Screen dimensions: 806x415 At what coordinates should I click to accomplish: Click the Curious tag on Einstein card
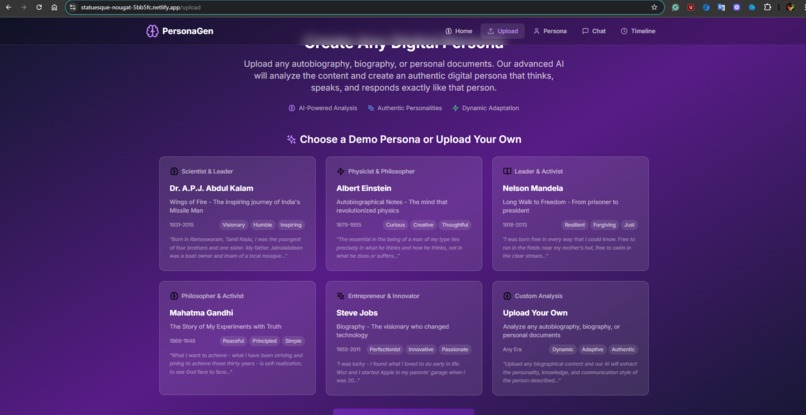pyautogui.click(x=396, y=225)
